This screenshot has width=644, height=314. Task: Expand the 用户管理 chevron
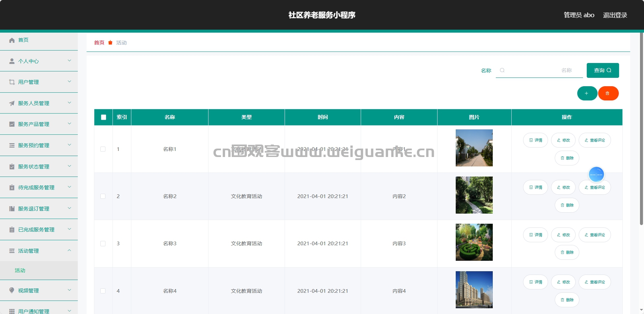pyautogui.click(x=69, y=82)
